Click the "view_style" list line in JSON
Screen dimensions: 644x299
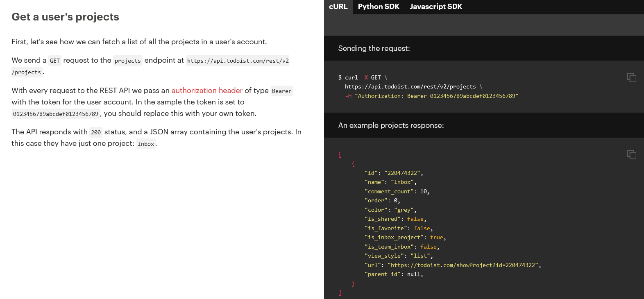[x=398, y=256]
